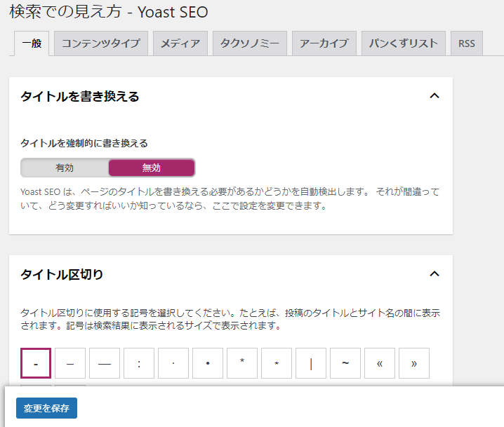Select the high asterisk separator
This screenshot has height=427, width=504.
click(x=242, y=363)
